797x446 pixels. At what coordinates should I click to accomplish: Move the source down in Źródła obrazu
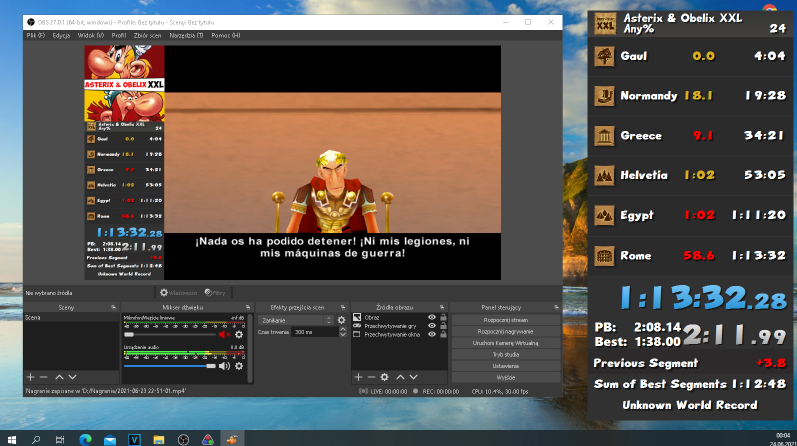click(x=413, y=377)
